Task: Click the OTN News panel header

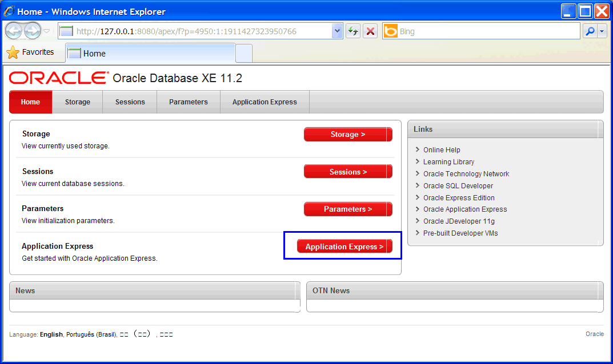Action: (x=455, y=290)
